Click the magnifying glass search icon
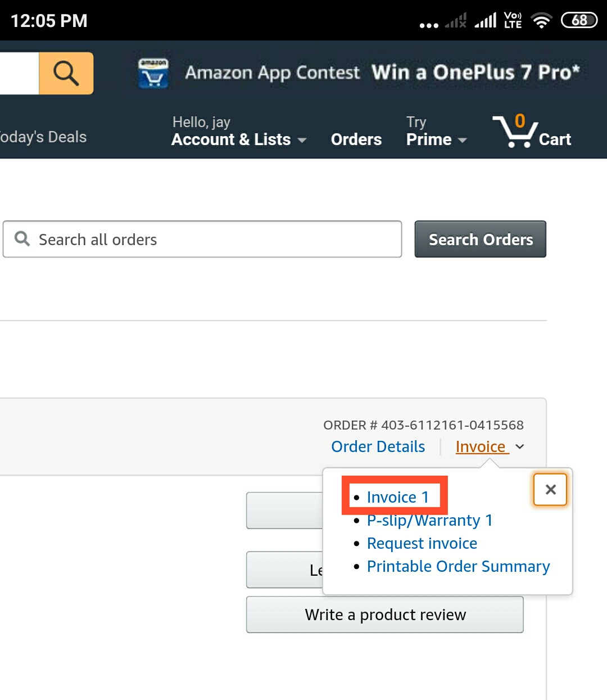The width and height of the screenshot is (607, 700). 65,73
